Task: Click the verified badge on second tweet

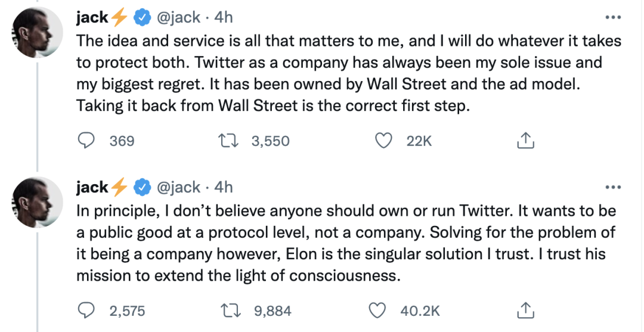Action: (x=141, y=187)
